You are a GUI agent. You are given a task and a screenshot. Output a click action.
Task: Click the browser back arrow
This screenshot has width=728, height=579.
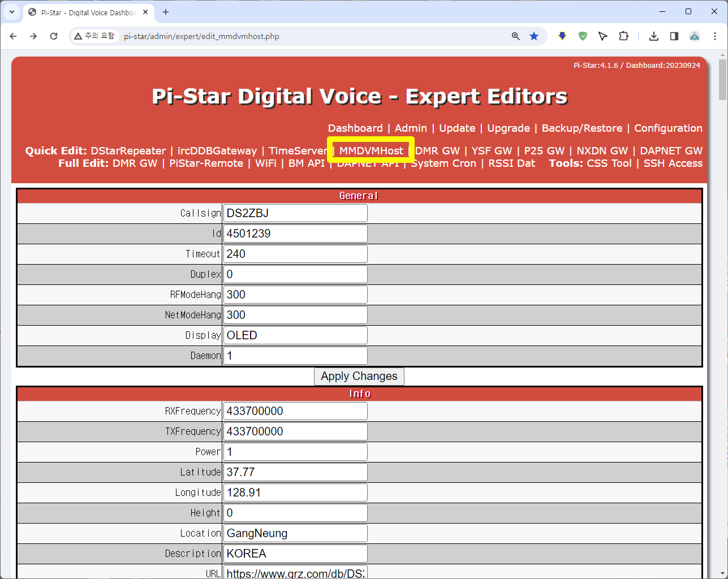(x=14, y=36)
